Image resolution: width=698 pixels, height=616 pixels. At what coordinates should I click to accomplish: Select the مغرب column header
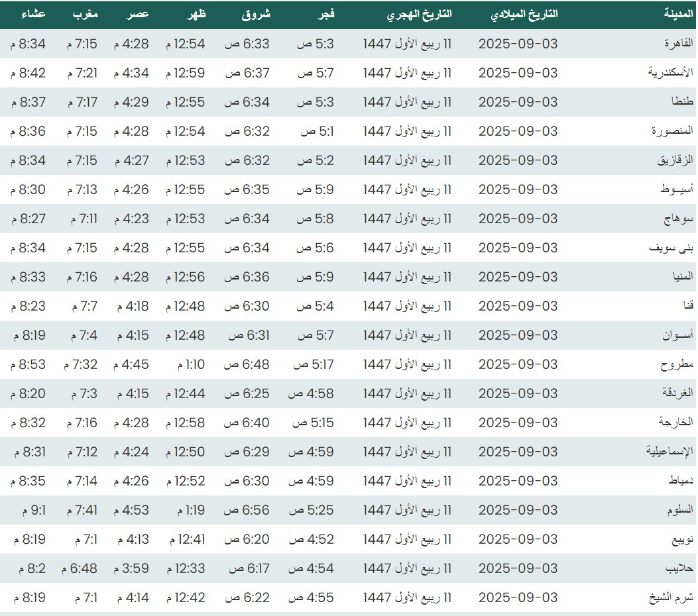point(86,14)
